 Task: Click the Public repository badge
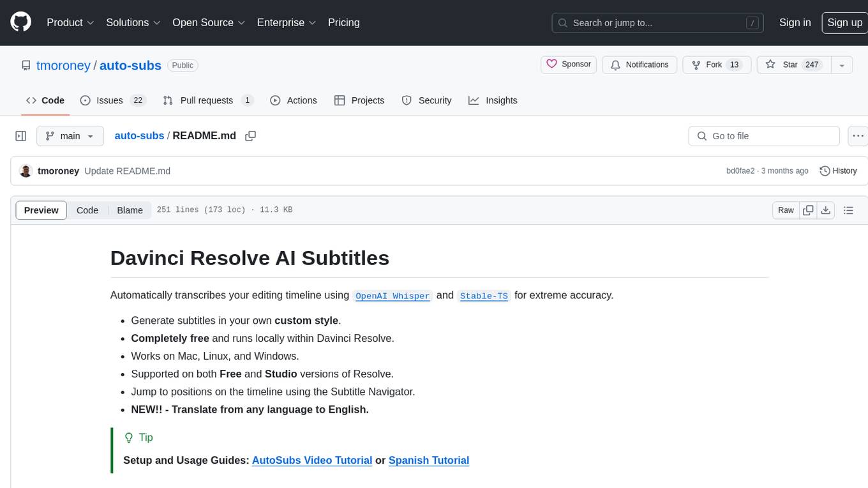click(183, 65)
